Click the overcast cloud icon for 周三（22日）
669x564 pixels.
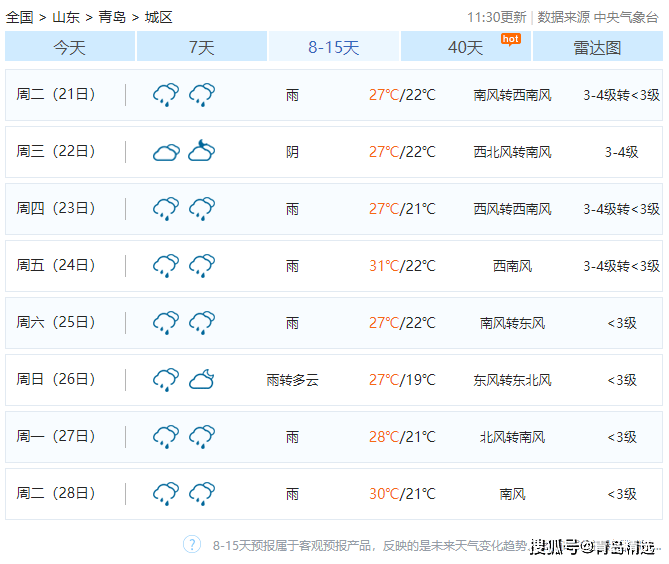[166, 152]
